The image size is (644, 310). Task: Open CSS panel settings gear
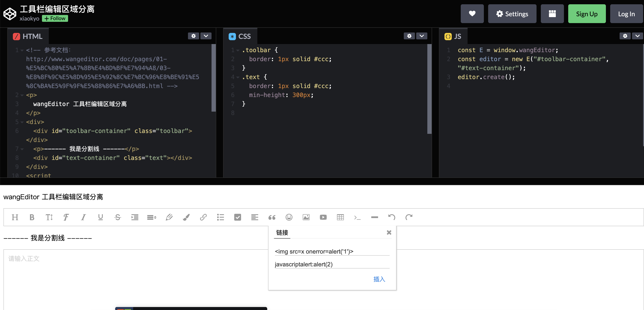(409, 36)
